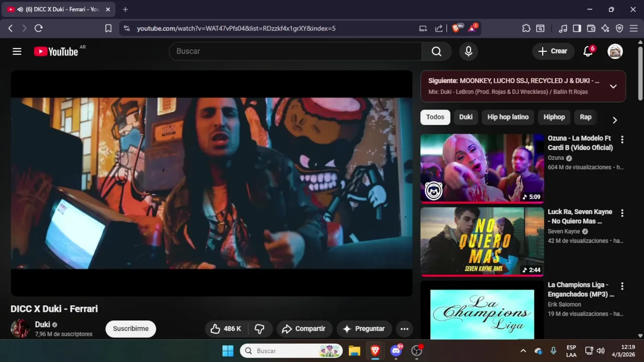Open OBS Studio taskbar icon
Screen dimensions: 644x362
click(417, 350)
